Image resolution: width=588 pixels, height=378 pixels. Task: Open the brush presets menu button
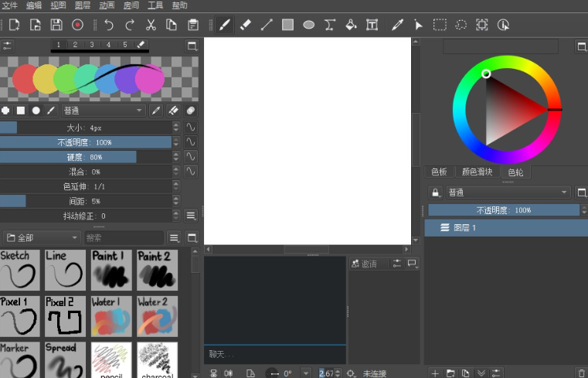click(x=174, y=238)
